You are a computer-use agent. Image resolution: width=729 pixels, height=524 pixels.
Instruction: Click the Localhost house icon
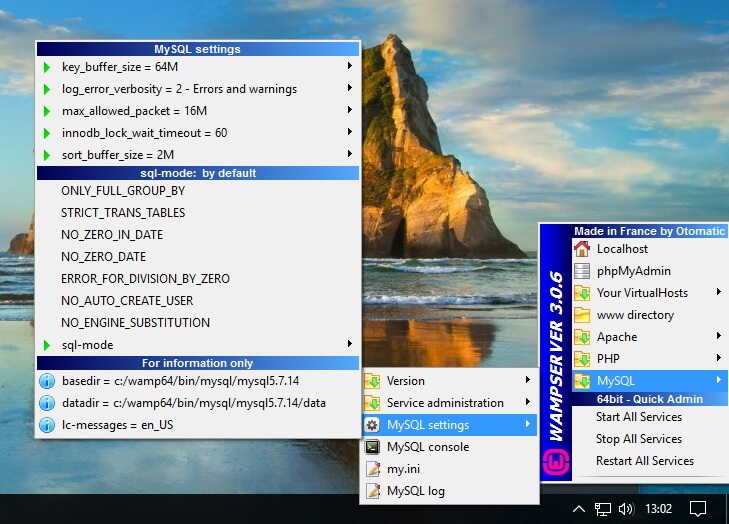tap(582, 249)
